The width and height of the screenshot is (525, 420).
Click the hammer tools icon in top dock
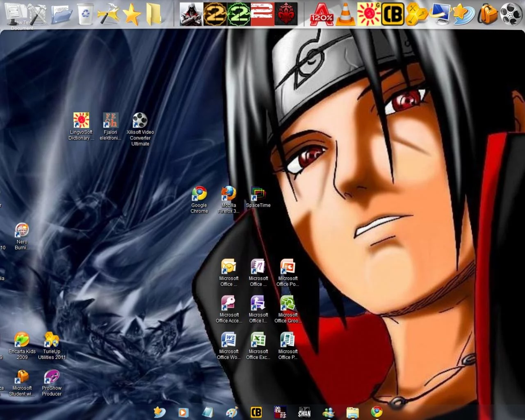[x=108, y=14]
